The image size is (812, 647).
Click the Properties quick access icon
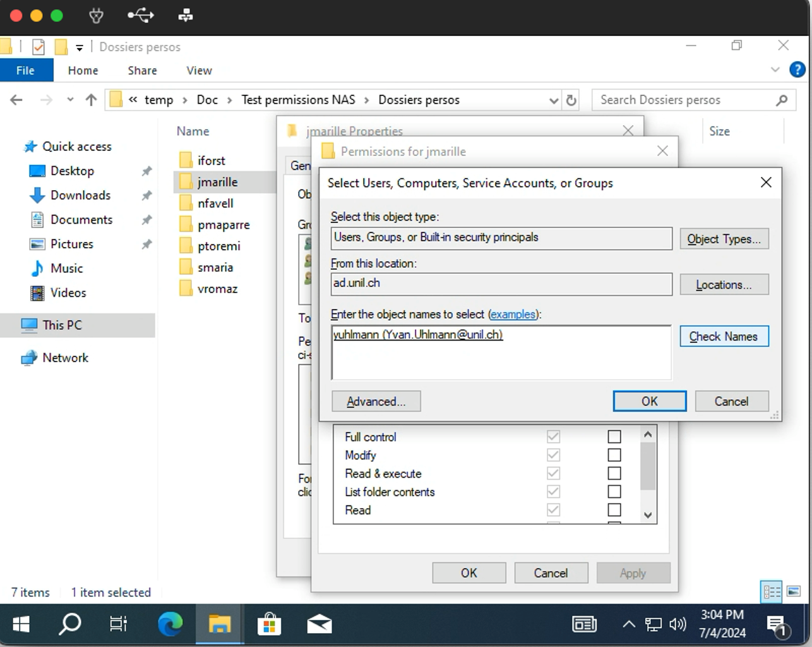point(39,47)
